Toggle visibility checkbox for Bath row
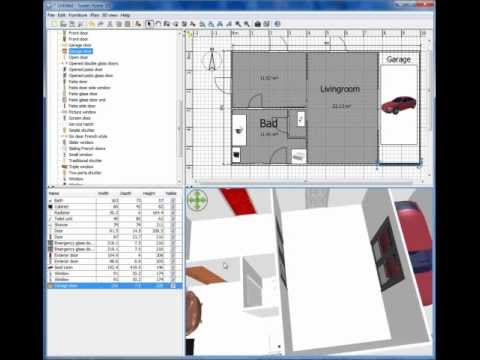The height and width of the screenshot is (360, 480). pyautogui.click(x=173, y=200)
